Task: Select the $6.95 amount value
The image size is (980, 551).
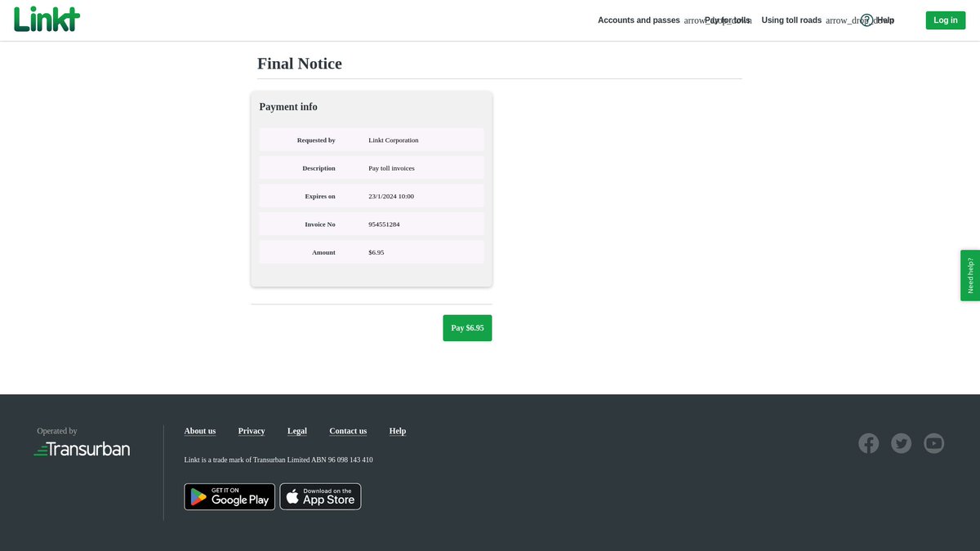Action: click(x=376, y=252)
